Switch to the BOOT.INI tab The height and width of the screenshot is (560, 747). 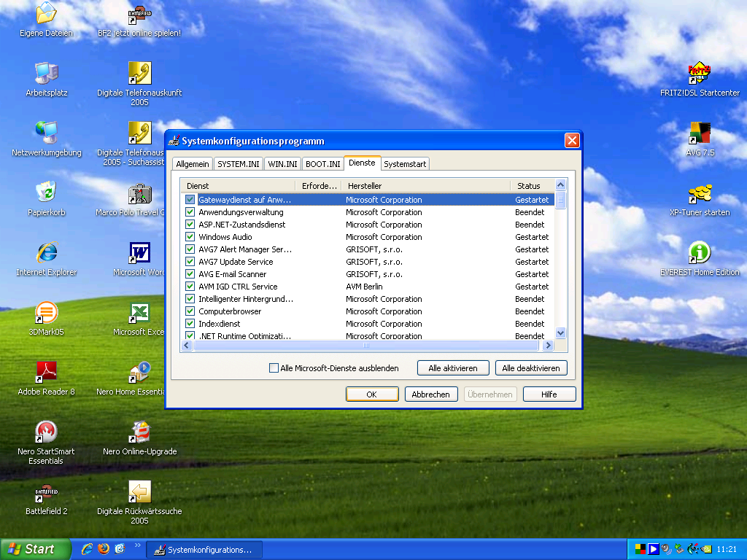coord(323,164)
